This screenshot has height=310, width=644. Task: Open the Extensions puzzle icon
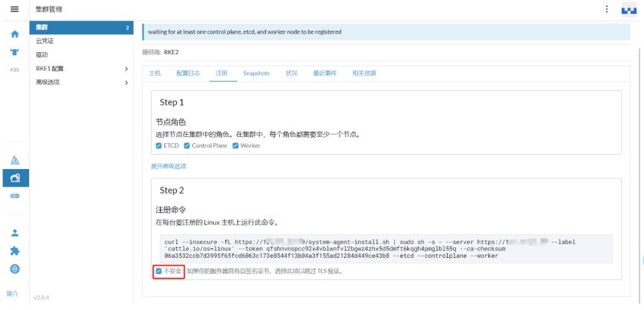(x=15, y=251)
